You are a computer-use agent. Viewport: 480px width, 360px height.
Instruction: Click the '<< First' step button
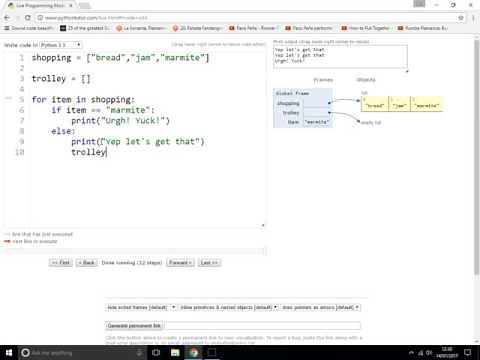(x=61, y=263)
